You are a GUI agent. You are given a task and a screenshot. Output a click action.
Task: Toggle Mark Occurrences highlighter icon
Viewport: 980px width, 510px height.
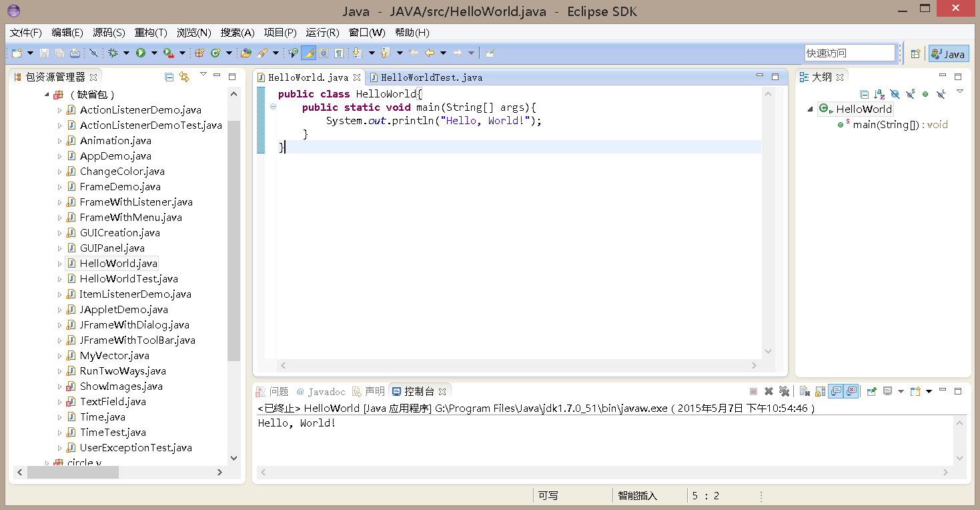(x=310, y=53)
